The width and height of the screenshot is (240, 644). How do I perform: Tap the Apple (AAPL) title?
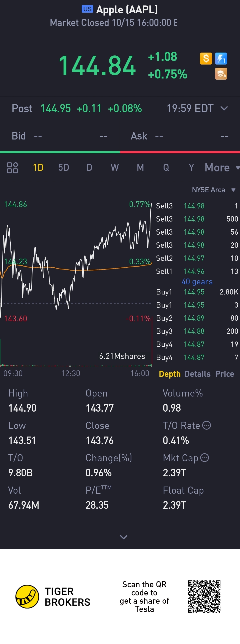tap(127, 10)
